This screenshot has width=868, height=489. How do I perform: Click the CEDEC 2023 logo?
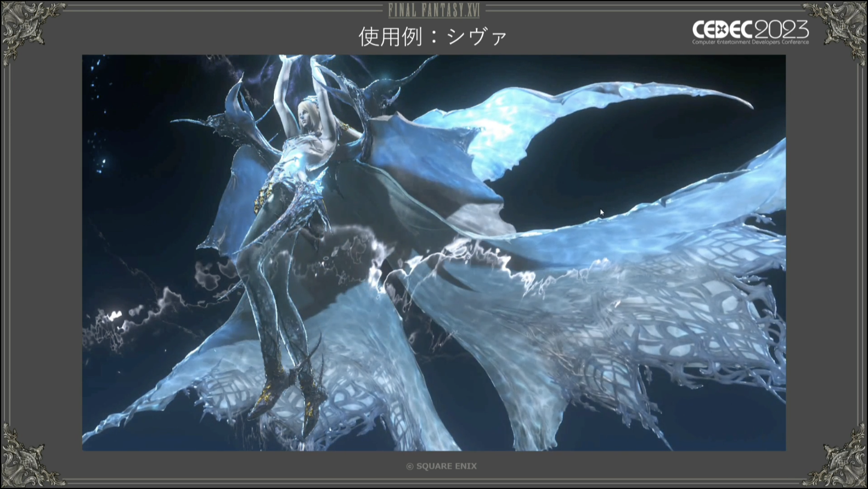pyautogui.click(x=750, y=32)
